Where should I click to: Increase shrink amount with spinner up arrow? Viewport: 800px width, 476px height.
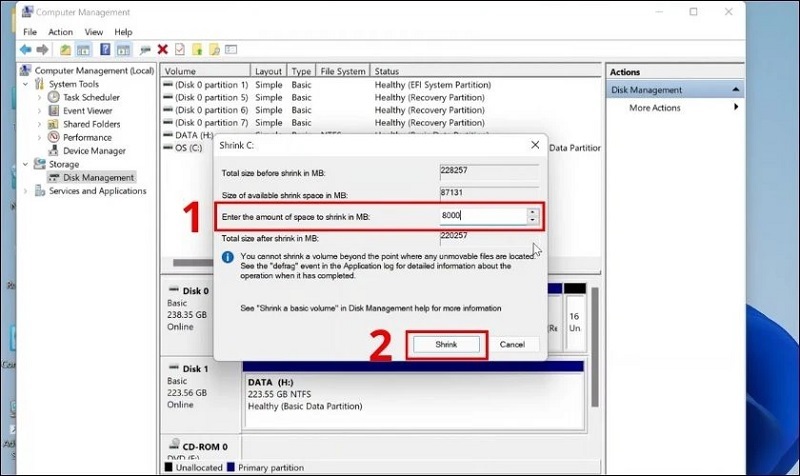tap(533, 211)
